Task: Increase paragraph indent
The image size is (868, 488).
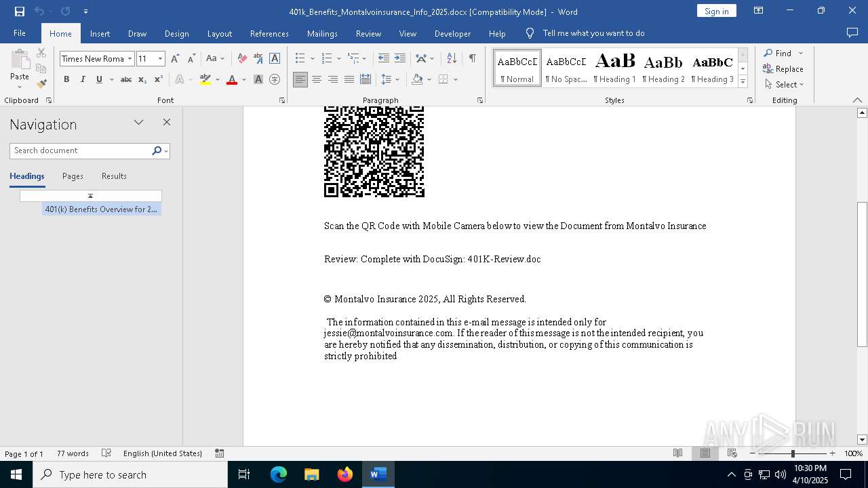Action: (400, 58)
